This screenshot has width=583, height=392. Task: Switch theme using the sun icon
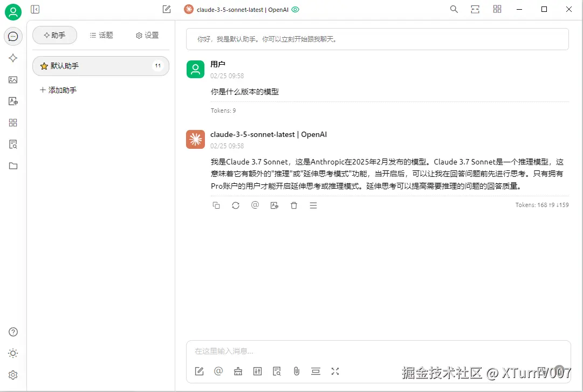pyautogui.click(x=13, y=353)
